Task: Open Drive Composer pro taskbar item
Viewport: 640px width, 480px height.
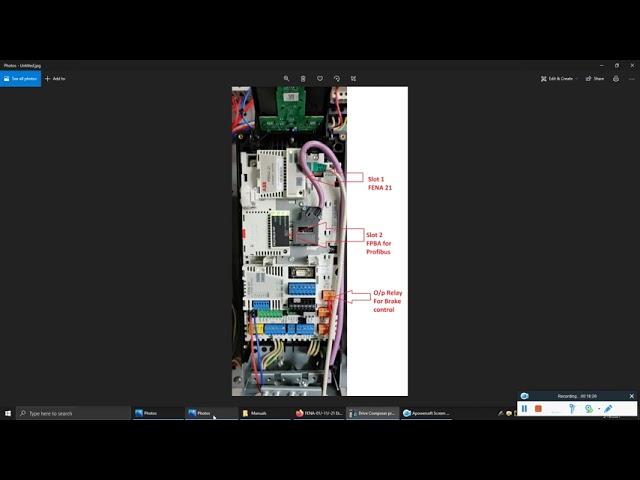Action: [x=373, y=413]
